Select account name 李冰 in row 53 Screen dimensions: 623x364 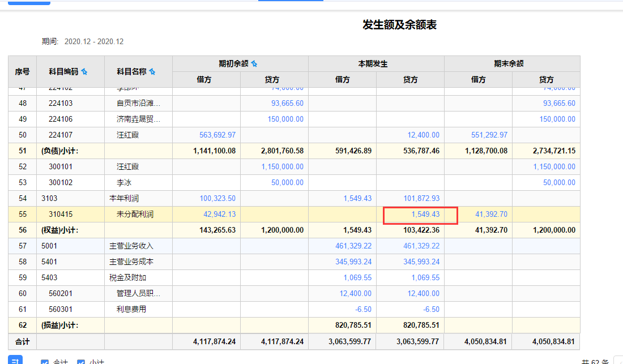coord(124,183)
